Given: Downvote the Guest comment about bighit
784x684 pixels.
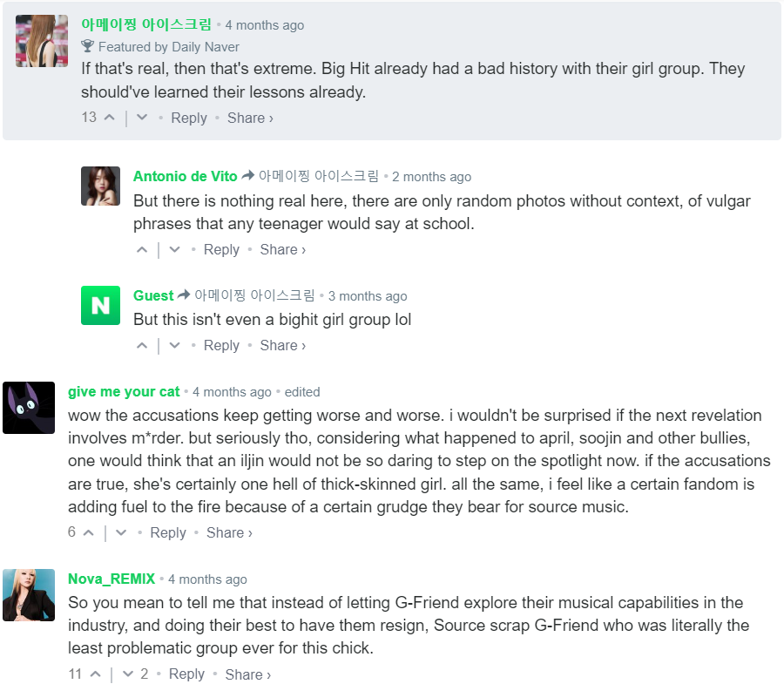Looking at the screenshot, I should click(x=174, y=346).
